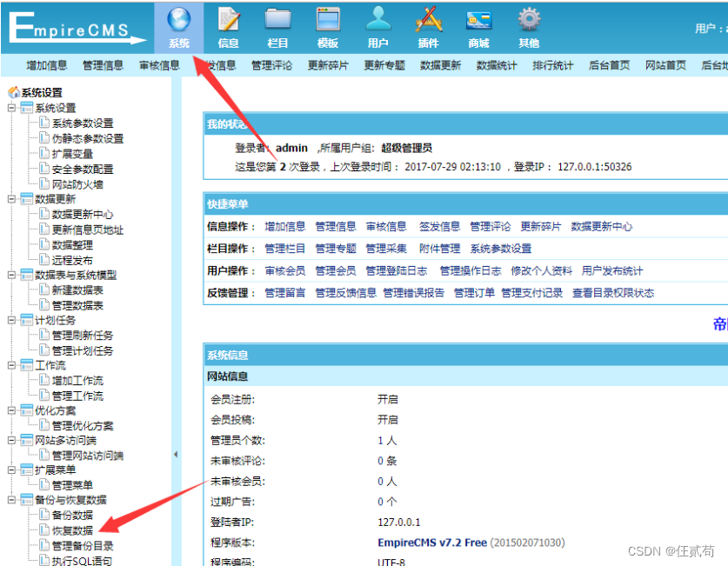Image resolution: width=728 pixels, height=566 pixels.
Task: Collapse the 工作流 tree folder
Action: point(11,365)
